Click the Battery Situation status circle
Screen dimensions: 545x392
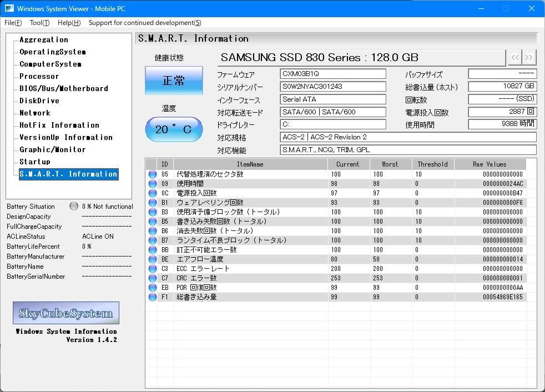[73, 206]
